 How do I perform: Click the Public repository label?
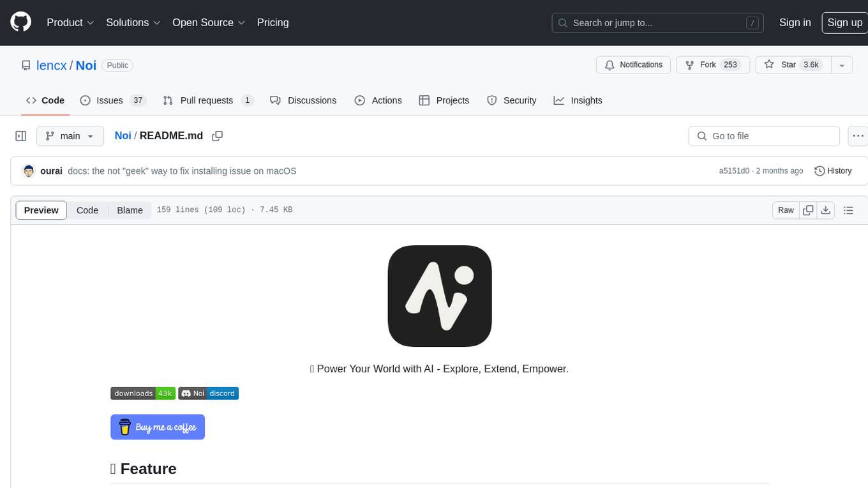pos(117,65)
